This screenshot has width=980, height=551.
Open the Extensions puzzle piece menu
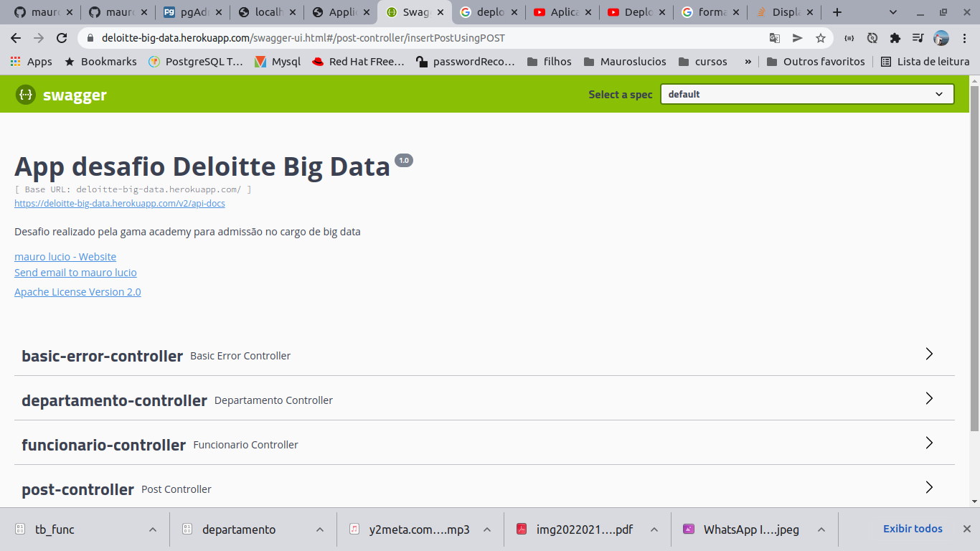(x=895, y=38)
